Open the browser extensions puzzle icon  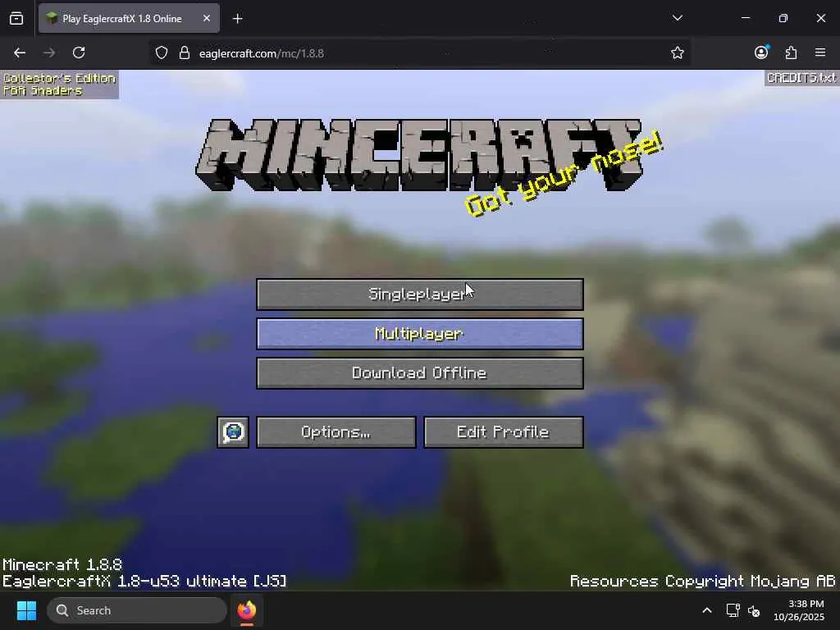click(x=791, y=52)
